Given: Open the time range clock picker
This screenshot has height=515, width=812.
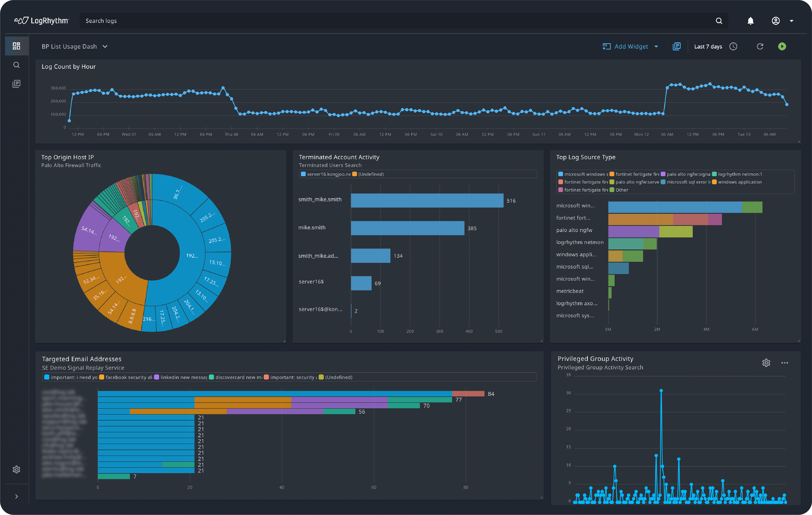Looking at the screenshot, I should pos(733,46).
